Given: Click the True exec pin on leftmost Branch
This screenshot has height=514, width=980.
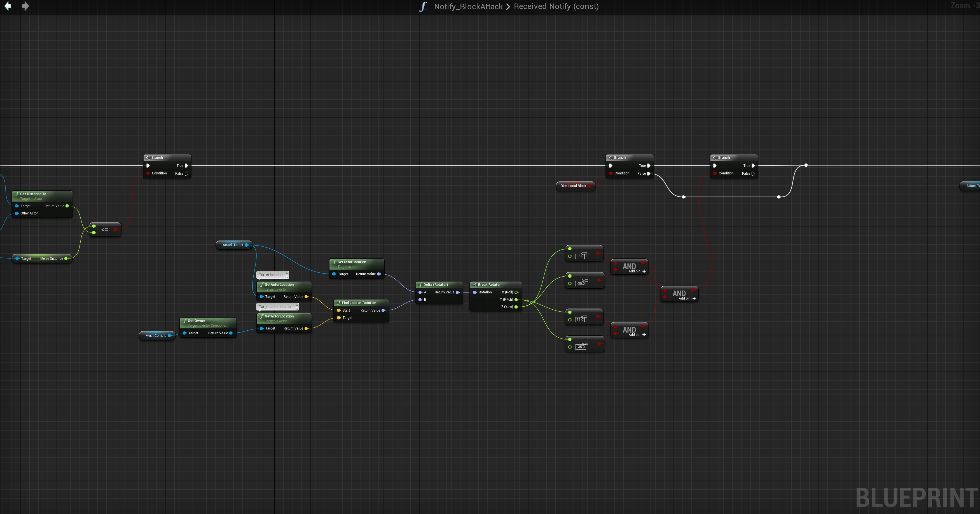Looking at the screenshot, I should [x=186, y=165].
